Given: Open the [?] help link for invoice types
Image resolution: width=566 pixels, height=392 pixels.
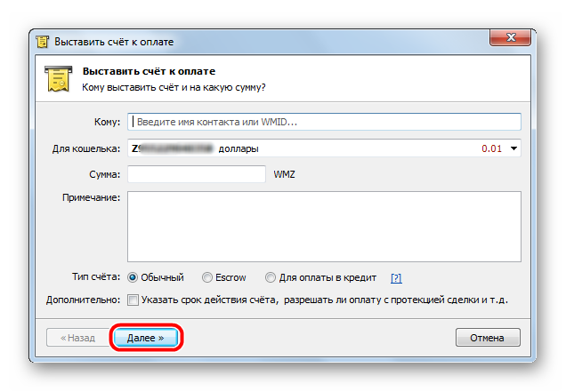Looking at the screenshot, I should (x=396, y=278).
